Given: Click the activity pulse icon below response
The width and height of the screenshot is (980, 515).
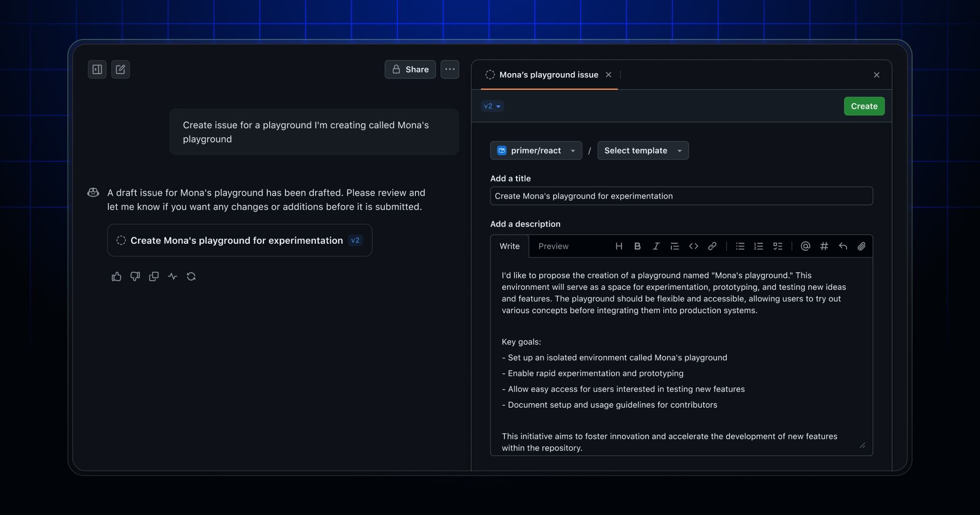Looking at the screenshot, I should 172,277.
